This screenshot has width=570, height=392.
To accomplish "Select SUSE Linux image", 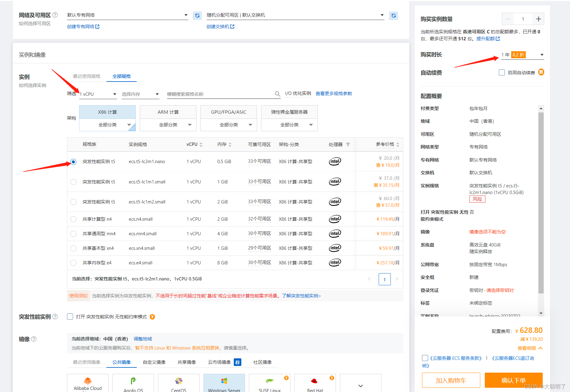I will click(x=270, y=383).
